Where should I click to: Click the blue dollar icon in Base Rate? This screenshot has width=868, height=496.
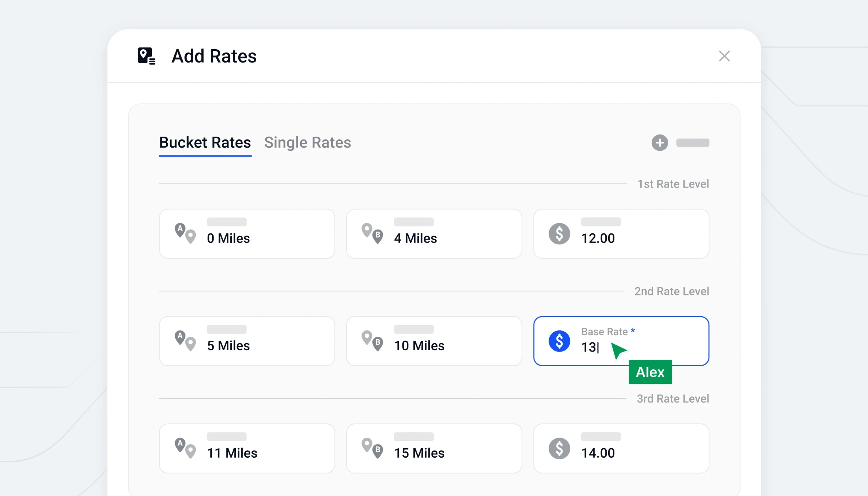tap(559, 341)
